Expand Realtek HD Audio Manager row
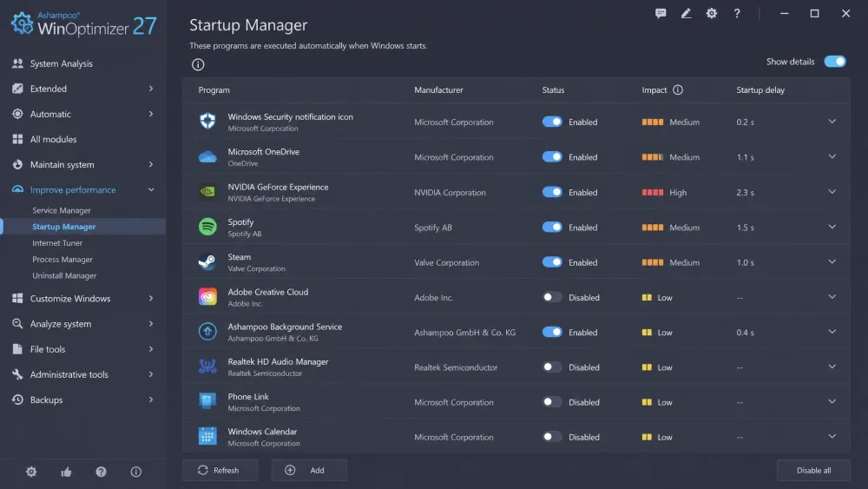 tap(832, 367)
